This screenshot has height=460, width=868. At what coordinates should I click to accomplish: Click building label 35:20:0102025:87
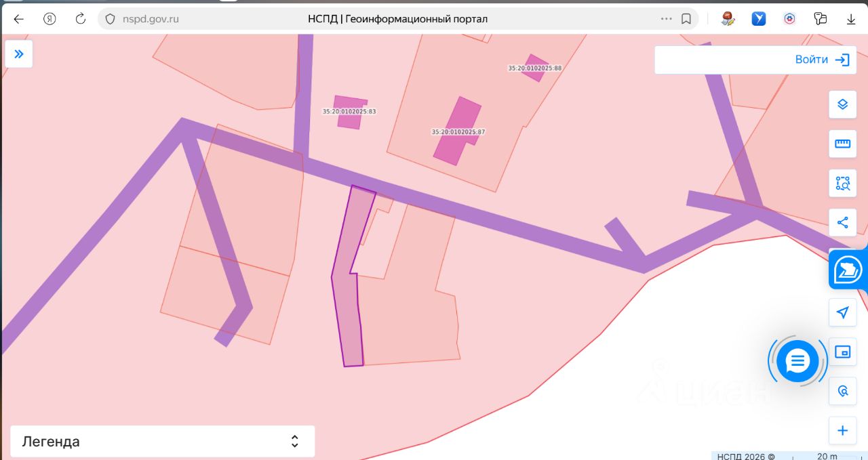(x=458, y=131)
